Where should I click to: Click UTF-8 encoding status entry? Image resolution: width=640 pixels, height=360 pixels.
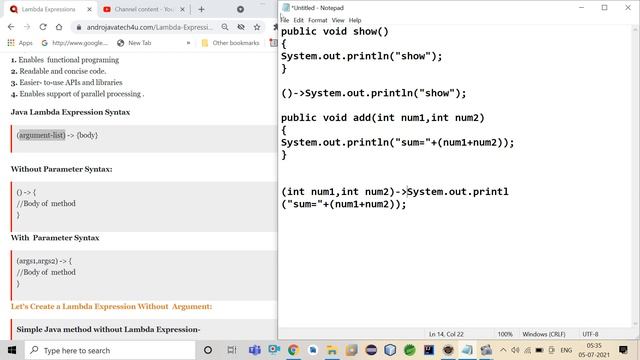[x=590, y=334]
